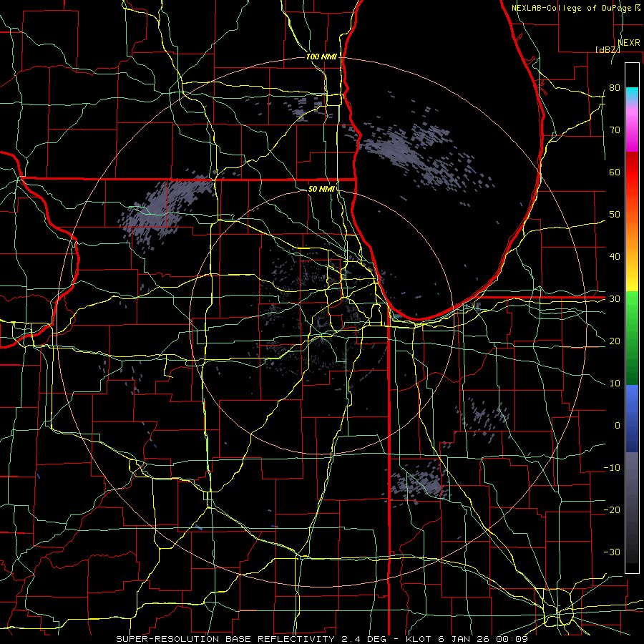Click the cyan top segment of color bar
644x644 pixels.
(x=632, y=94)
